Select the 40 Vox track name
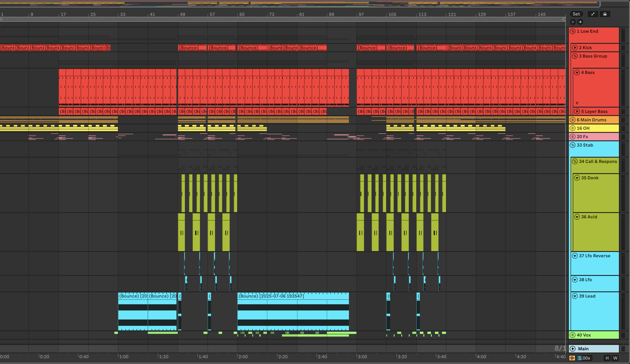The image size is (630, 364). tap(583, 335)
